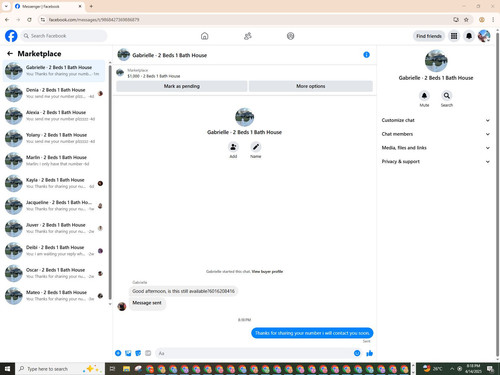The height and width of the screenshot is (375, 500).
Task: Open the Facebook menu grid icon
Action: pos(454,36)
